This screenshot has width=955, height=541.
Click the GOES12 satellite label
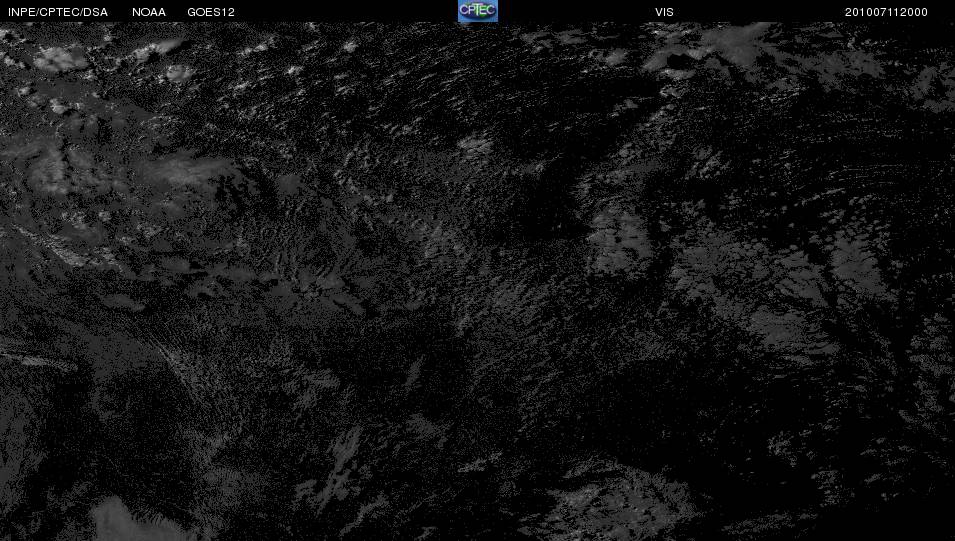pyautogui.click(x=211, y=12)
